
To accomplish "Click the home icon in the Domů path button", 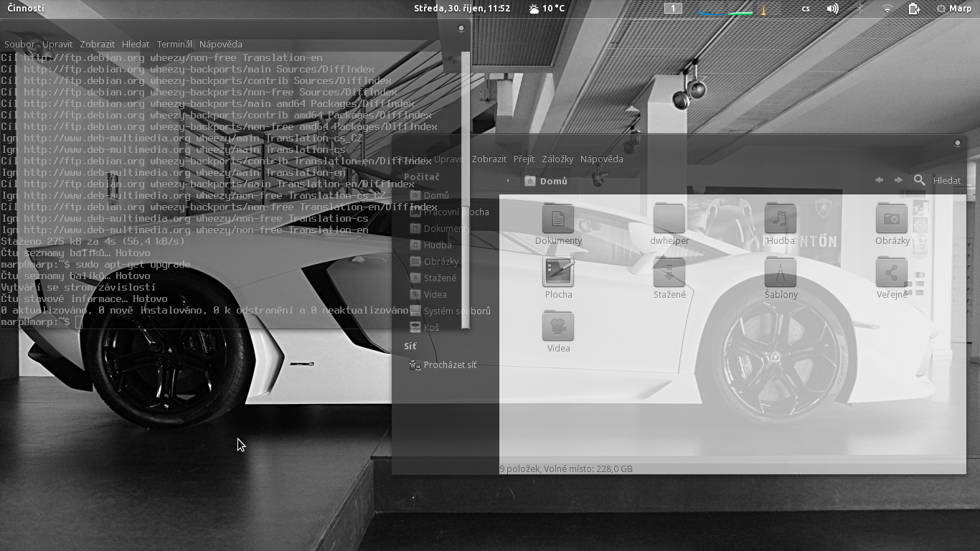I will click(x=530, y=181).
